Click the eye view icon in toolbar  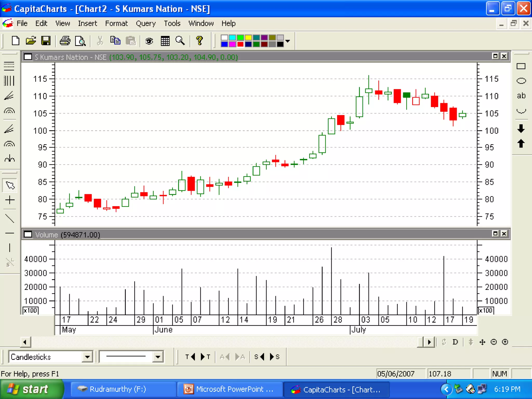(149, 41)
